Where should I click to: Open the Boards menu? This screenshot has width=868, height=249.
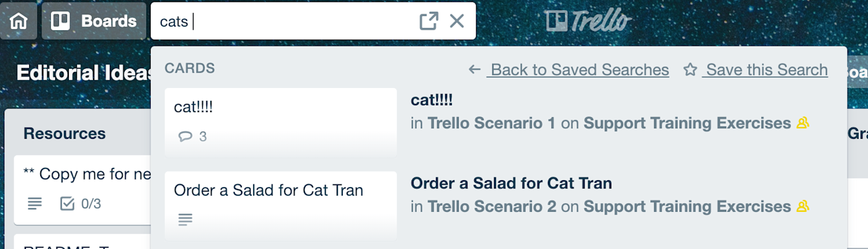(x=94, y=21)
